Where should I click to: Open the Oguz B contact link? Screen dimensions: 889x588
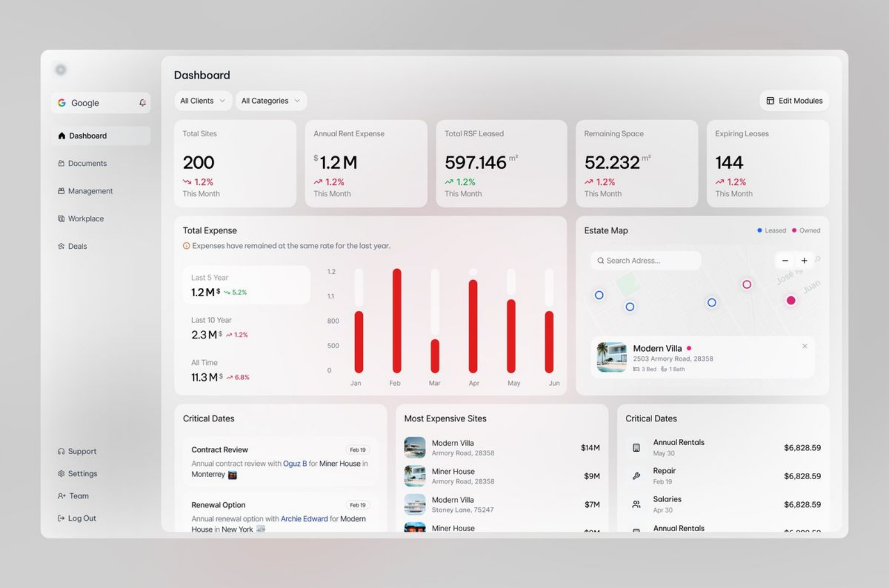click(x=294, y=464)
